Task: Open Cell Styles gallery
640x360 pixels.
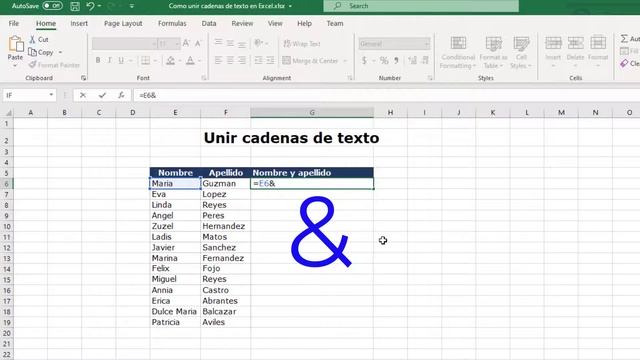Action: point(521,52)
